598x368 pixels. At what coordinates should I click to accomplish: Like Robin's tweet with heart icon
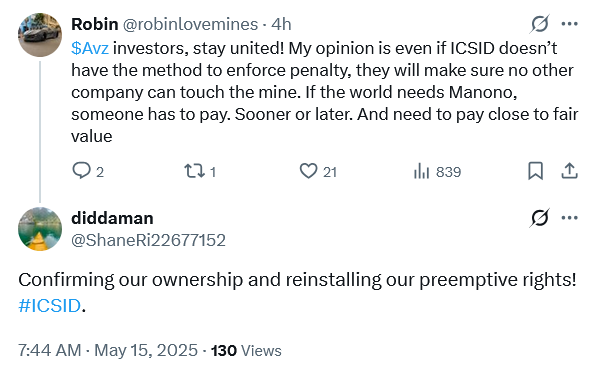pos(308,171)
